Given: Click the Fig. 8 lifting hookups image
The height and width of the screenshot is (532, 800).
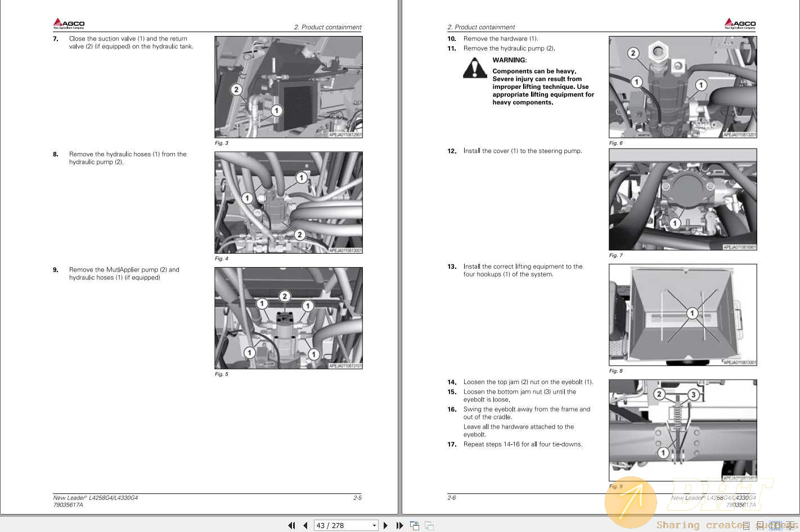Looking at the screenshot, I should [683, 315].
